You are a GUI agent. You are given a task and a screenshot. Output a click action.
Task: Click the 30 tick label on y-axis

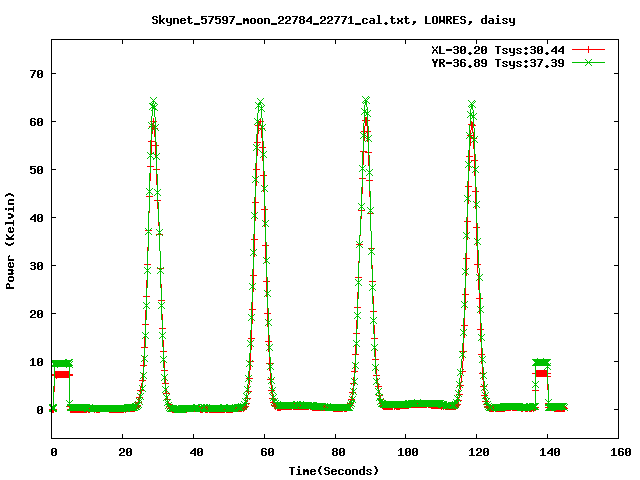click(x=36, y=266)
